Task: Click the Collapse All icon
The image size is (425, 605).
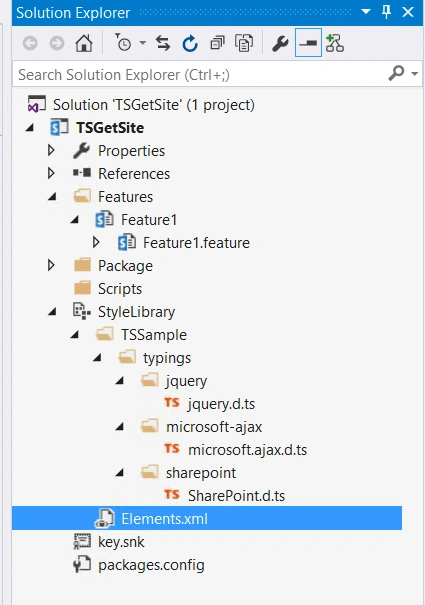Action: (217, 43)
